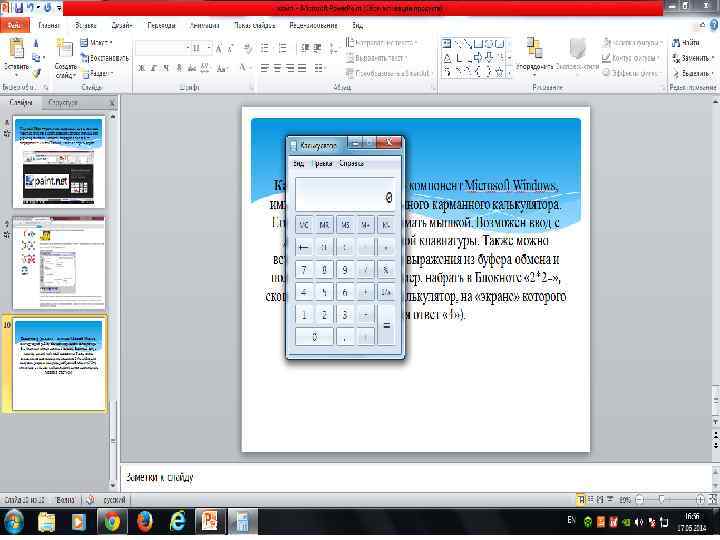Select slide 10 thumbnail
This screenshot has width=720, height=540.
(59, 365)
